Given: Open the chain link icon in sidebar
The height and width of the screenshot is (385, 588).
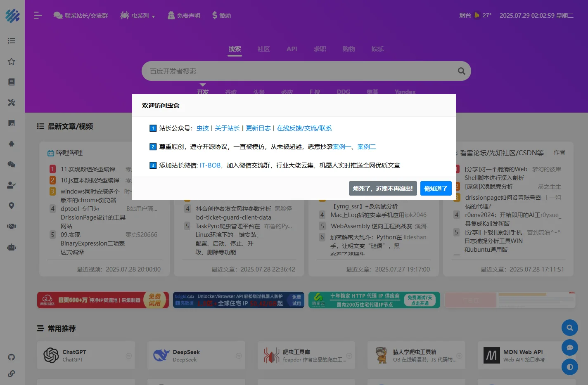Looking at the screenshot, I should point(12,373).
